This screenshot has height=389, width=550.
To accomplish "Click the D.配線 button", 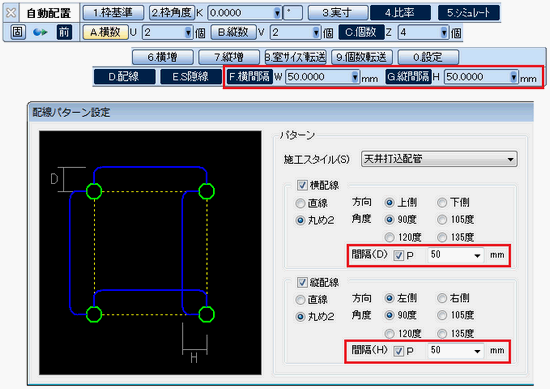I will point(124,76).
